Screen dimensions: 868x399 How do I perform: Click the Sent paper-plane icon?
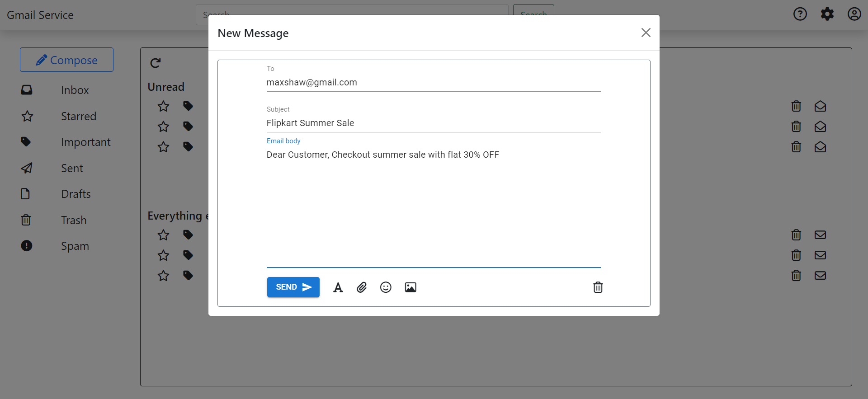pos(27,168)
